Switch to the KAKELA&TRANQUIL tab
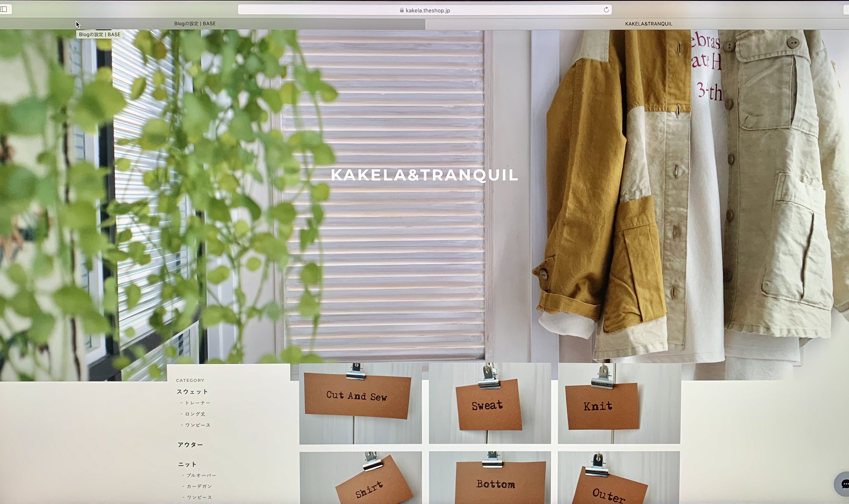This screenshot has height=504, width=849. [x=648, y=24]
